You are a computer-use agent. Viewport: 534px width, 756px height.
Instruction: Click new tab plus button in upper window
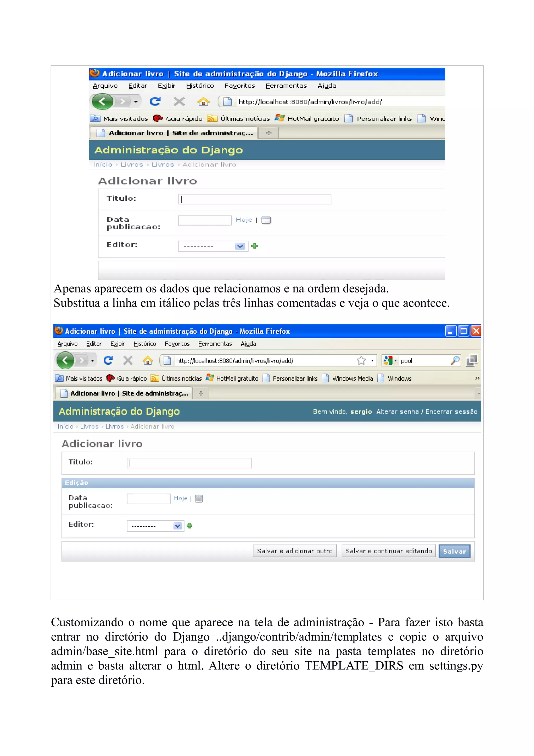tap(269, 133)
